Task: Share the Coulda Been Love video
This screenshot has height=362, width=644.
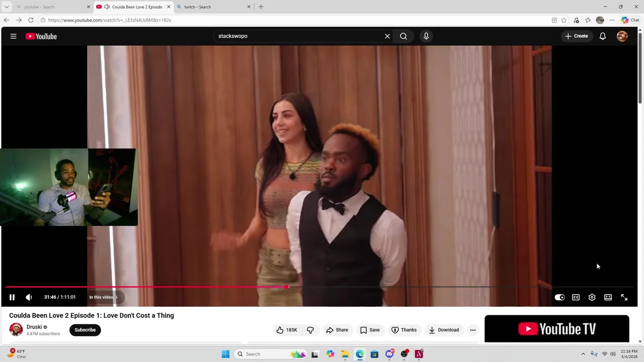Action: click(337, 330)
